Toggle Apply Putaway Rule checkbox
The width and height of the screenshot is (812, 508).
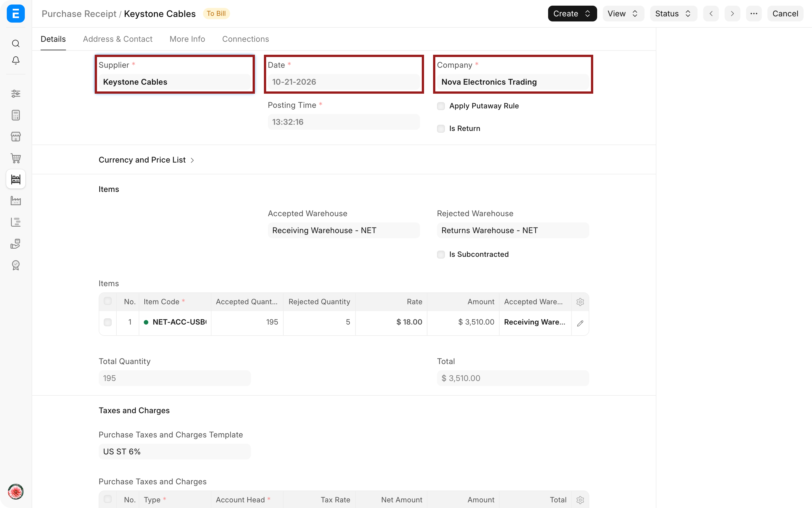coord(441,106)
